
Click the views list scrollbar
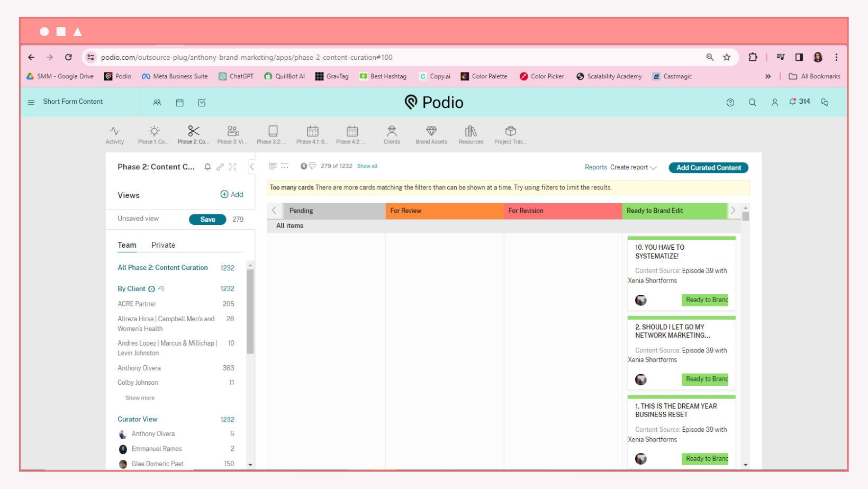pos(250,311)
